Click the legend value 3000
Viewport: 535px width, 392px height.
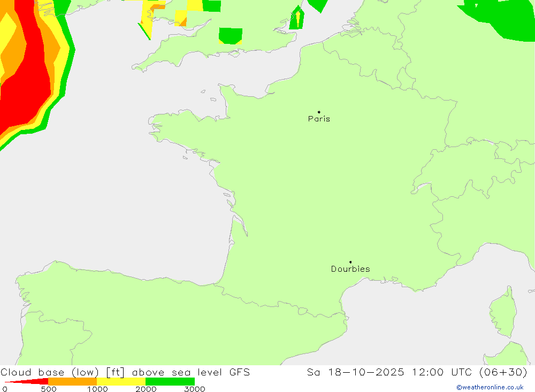pos(195,389)
